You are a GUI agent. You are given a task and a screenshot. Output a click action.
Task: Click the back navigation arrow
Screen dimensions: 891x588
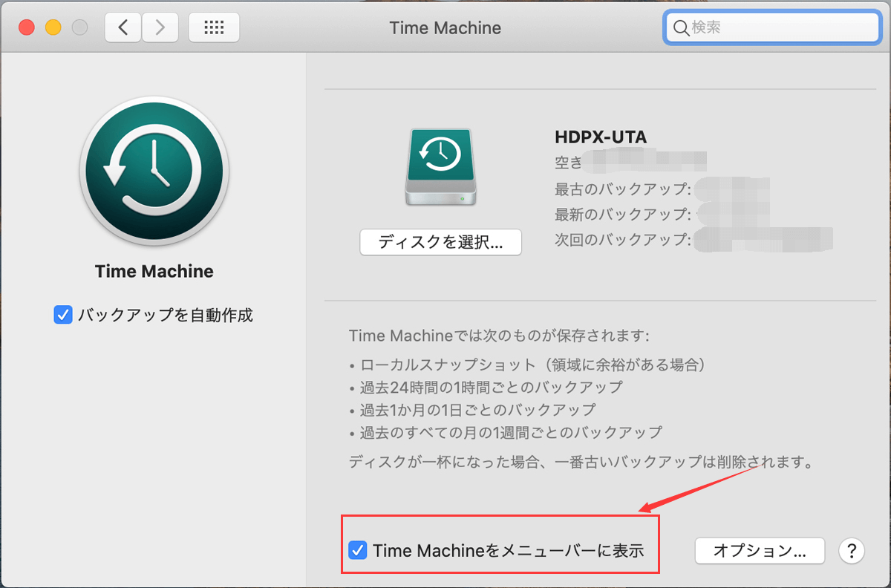(x=123, y=27)
